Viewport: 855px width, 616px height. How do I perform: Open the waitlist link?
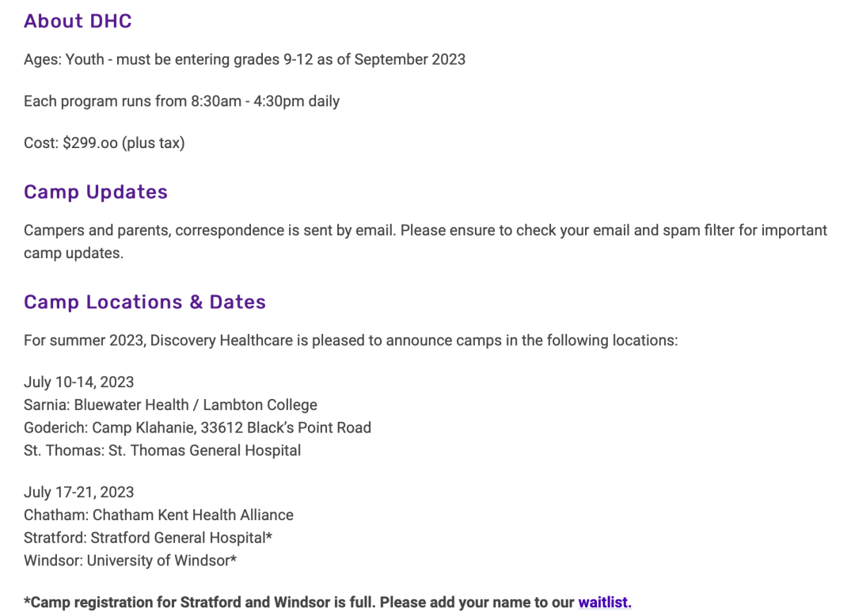point(604,603)
